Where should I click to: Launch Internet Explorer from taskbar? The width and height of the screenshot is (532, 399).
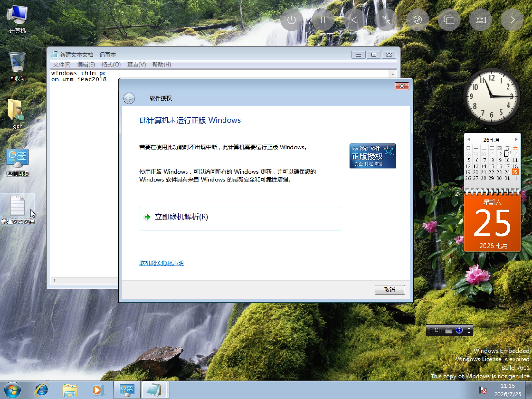coord(42,390)
